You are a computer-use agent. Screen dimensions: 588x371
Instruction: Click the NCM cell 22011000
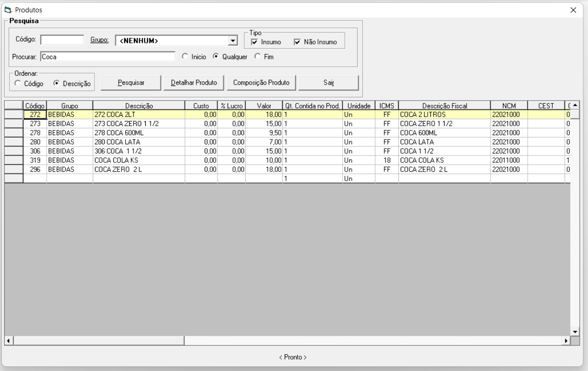(x=509, y=160)
